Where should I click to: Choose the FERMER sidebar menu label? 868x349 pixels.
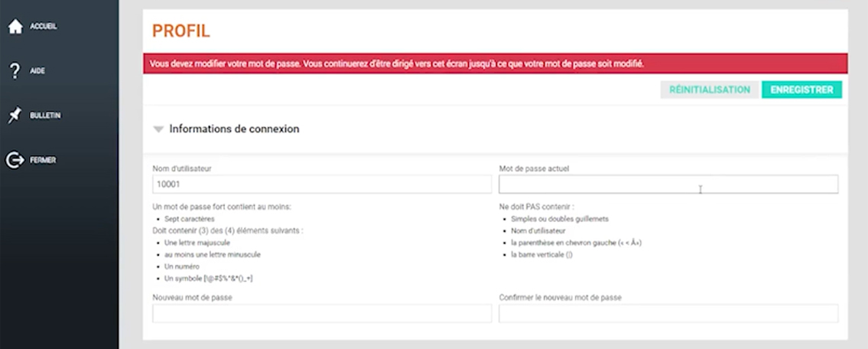tap(43, 160)
